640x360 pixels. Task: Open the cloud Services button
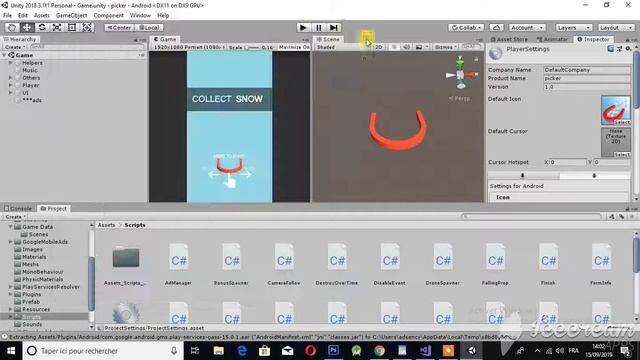click(x=496, y=27)
